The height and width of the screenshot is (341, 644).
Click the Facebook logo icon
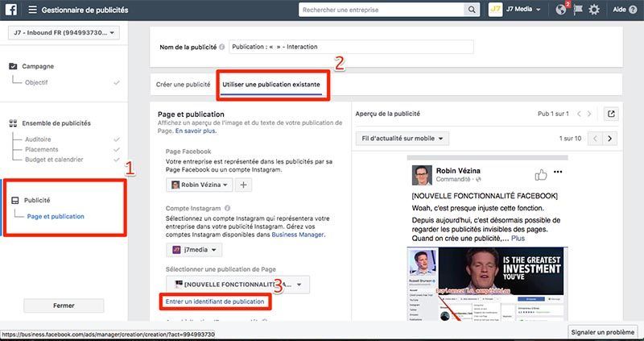(x=13, y=10)
